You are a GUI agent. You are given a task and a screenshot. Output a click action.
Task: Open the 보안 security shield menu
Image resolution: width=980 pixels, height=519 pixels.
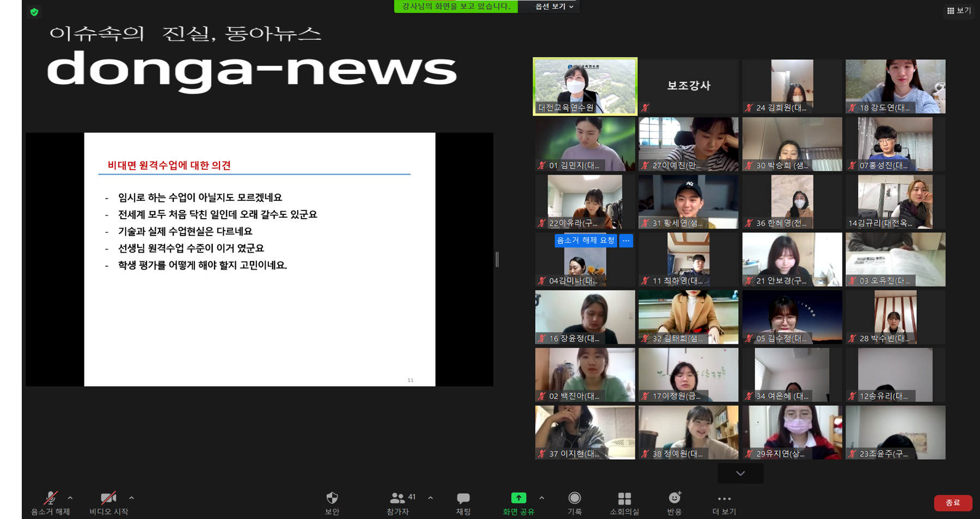(332, 503)
